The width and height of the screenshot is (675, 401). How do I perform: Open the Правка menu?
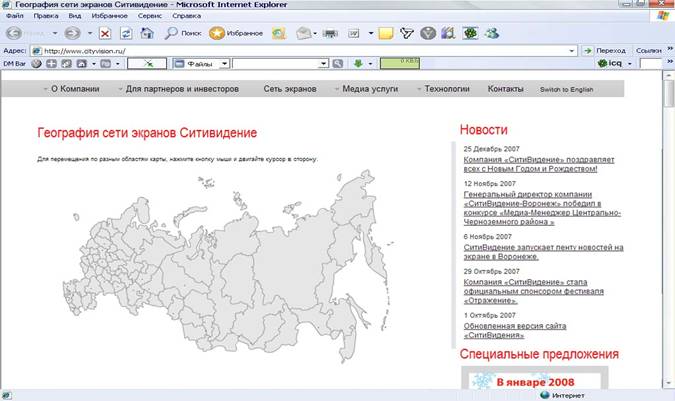46,15
